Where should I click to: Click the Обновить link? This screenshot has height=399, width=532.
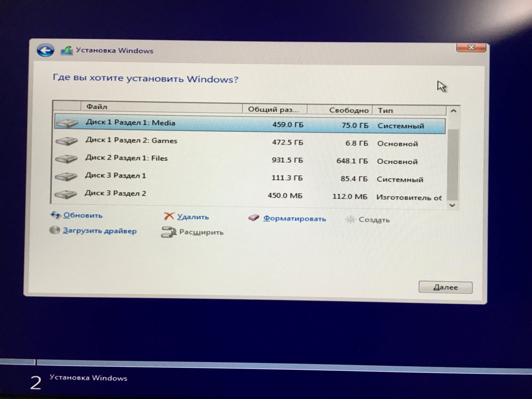tap(83, 215)
